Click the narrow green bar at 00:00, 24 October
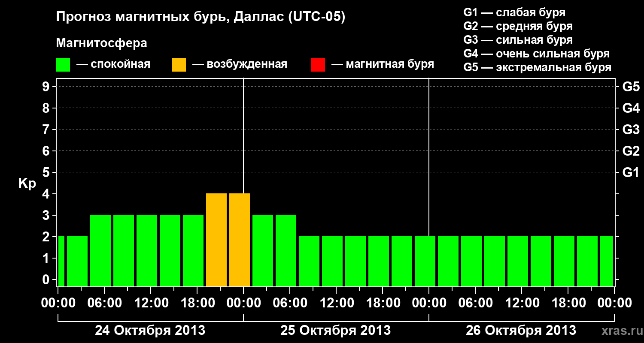Viewport: 644px width, 343px height. (61, 261)
